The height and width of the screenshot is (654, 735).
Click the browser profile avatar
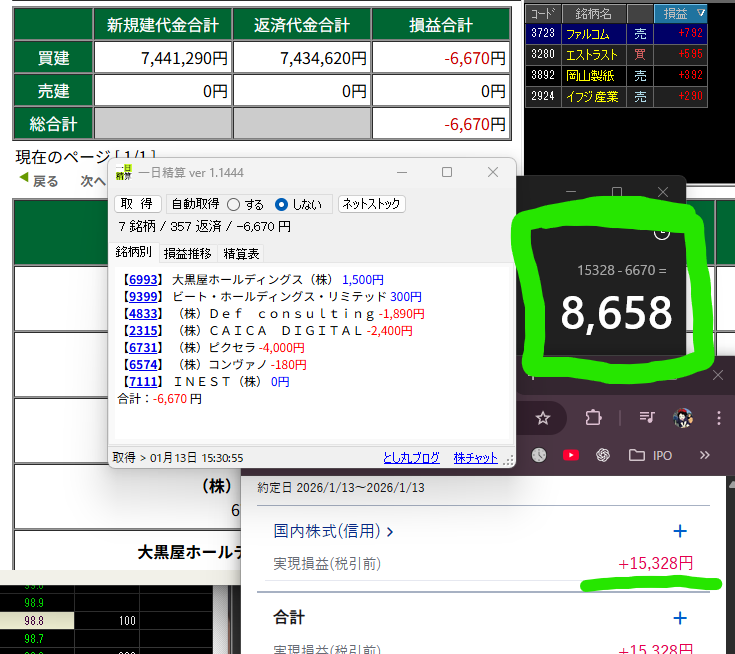point(684,417)
